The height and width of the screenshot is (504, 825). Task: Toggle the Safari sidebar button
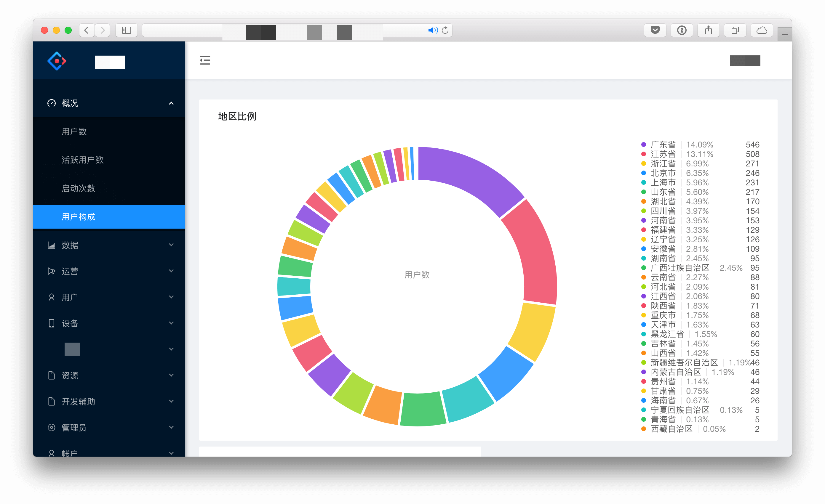click(126, 30)
